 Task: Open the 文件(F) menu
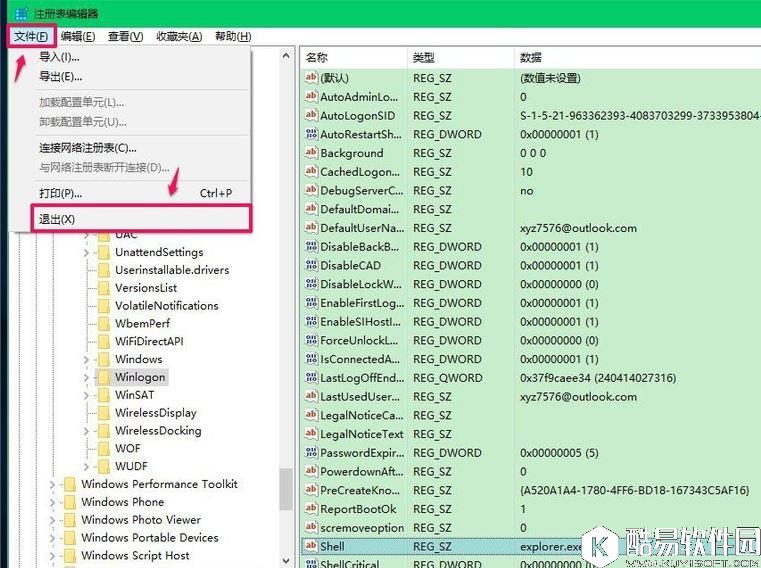31,36
